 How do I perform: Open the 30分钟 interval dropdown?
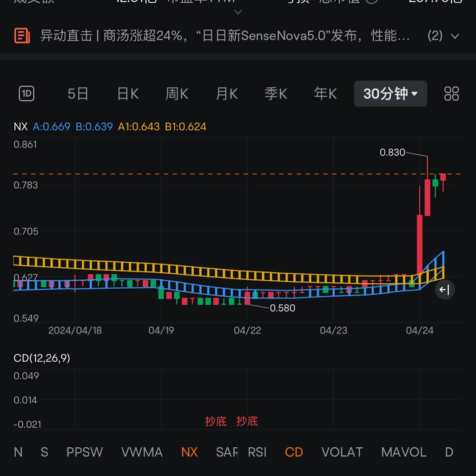[390, 94]
